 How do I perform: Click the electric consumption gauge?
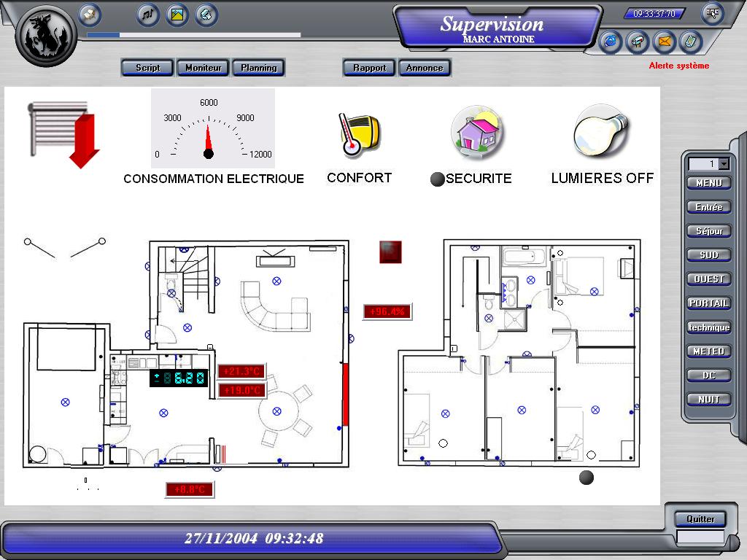coord(212,129)
